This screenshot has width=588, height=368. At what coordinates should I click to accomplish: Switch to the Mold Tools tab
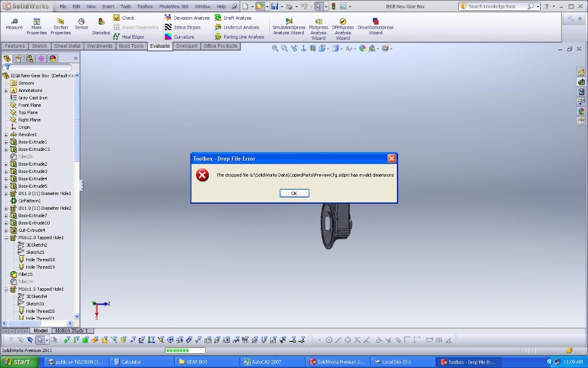tap(131, 46)
